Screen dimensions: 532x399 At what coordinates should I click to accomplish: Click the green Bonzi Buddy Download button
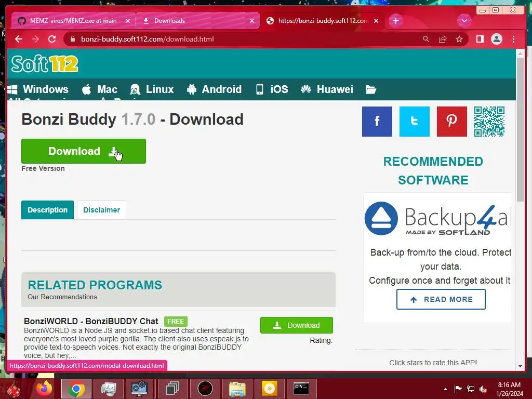point(84,151)
